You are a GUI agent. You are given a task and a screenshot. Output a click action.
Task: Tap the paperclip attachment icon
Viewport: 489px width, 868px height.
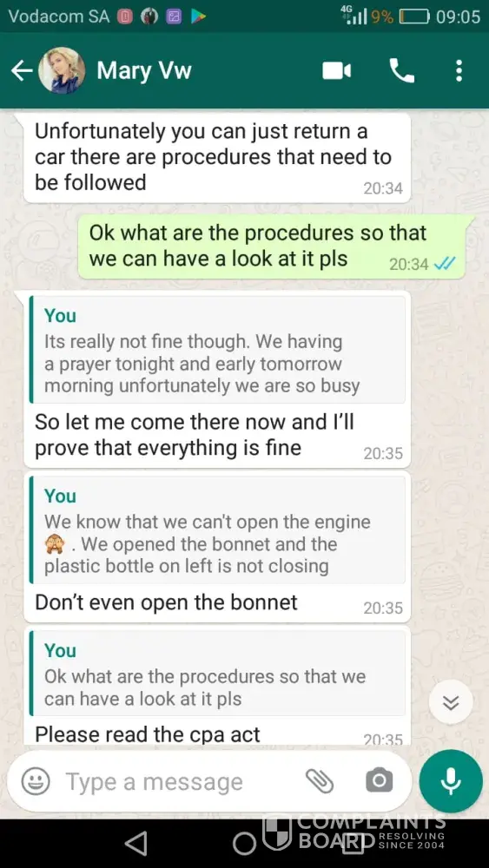320,781
